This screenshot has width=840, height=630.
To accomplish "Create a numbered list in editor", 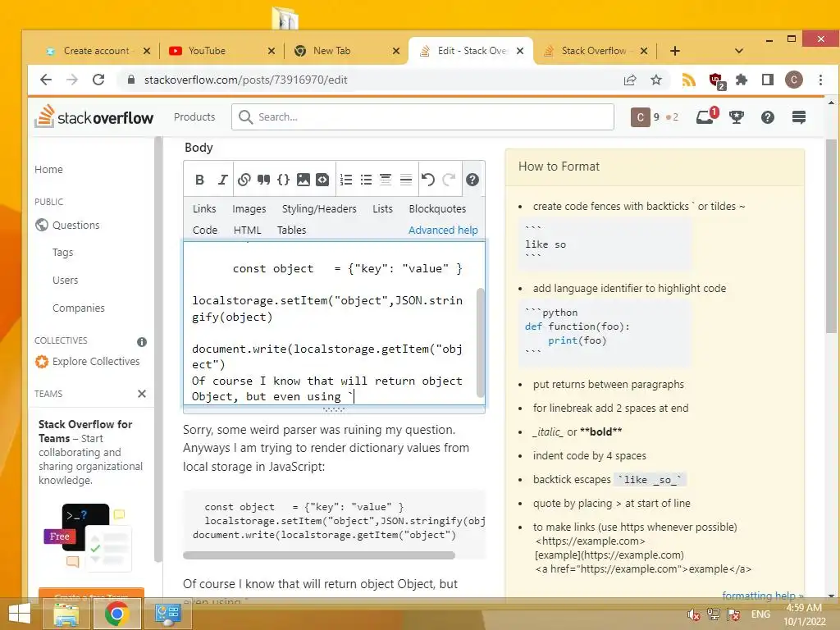I will pos(346,180).
